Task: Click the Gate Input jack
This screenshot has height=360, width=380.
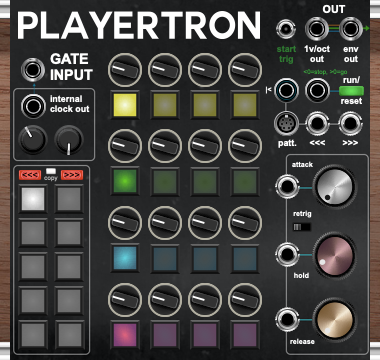Action: tap(33, 70)
